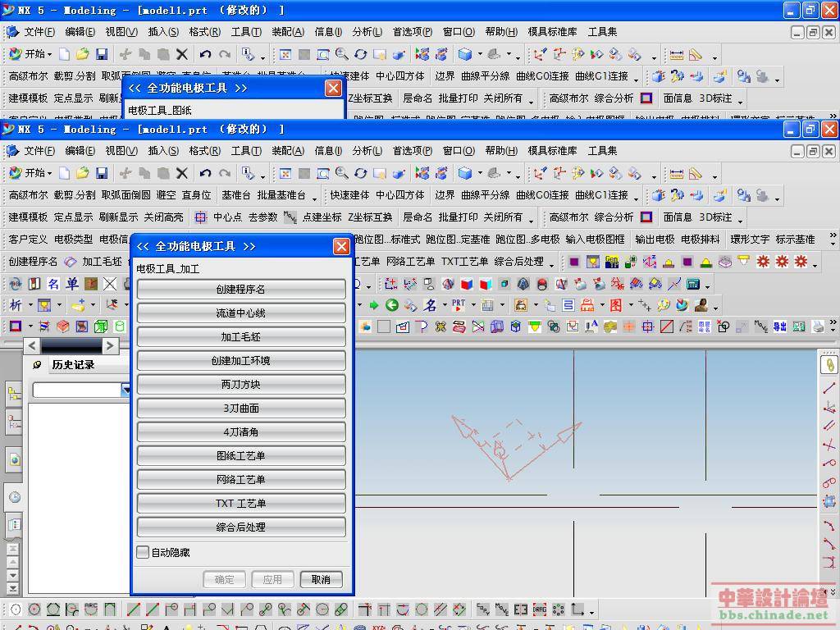Expand the dropdown arrow next to red '图' icon
Screen dimensions: 840x630
[631, 305]
